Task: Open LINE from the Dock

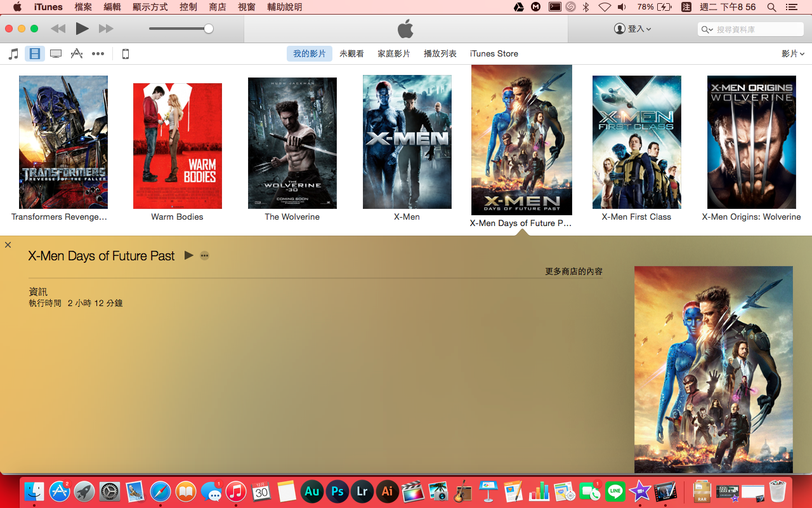Action: [x=615, y=491]
